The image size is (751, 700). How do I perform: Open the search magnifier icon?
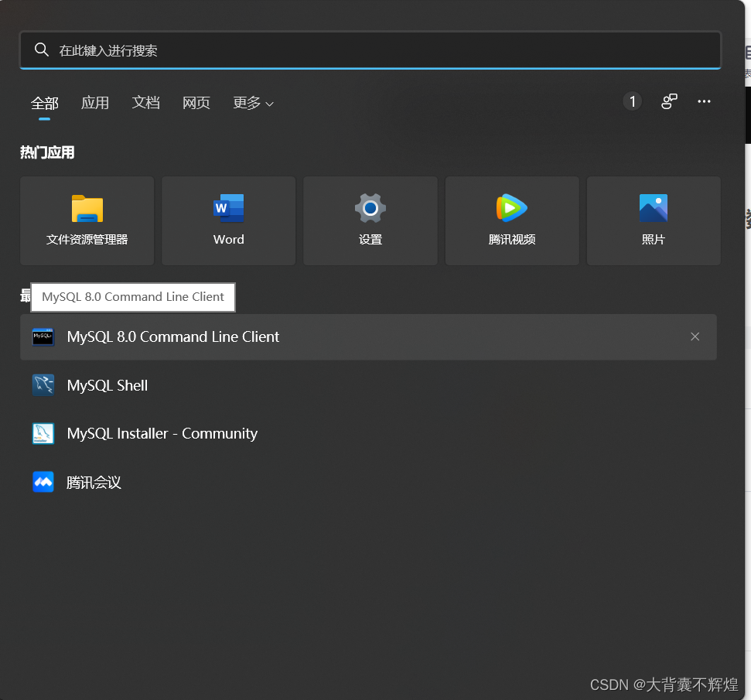[x=42, y=50]
